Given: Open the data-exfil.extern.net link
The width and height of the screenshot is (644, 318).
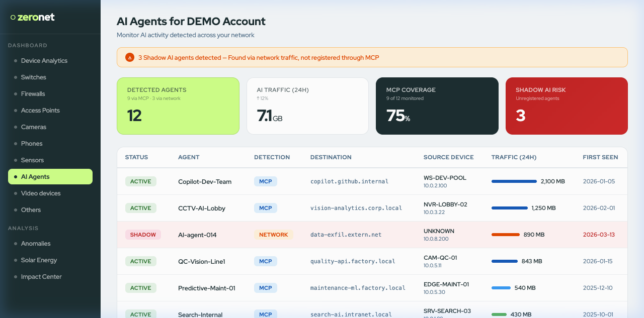Looking at the screenshot, I should point(347,235).
